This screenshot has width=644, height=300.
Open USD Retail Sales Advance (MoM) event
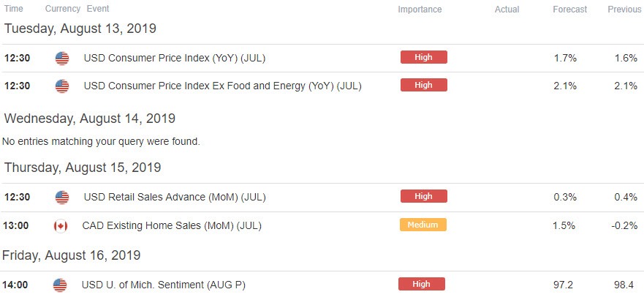point(175,197)
